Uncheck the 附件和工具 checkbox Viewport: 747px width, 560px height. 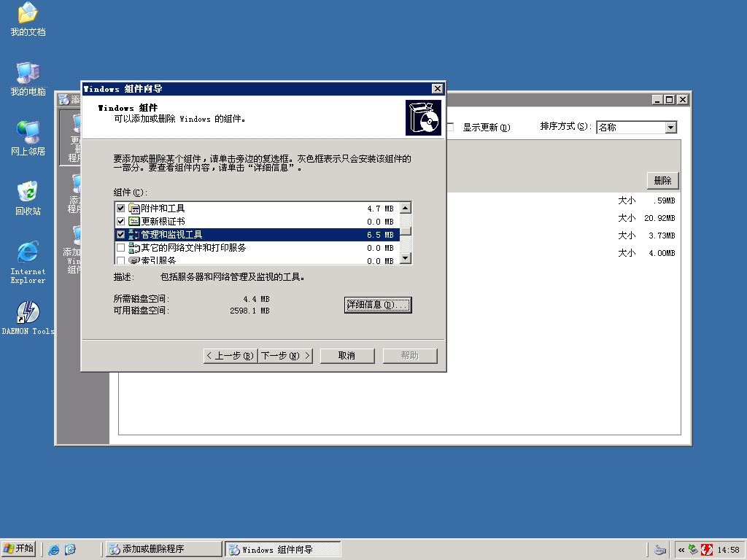[120, 208]
